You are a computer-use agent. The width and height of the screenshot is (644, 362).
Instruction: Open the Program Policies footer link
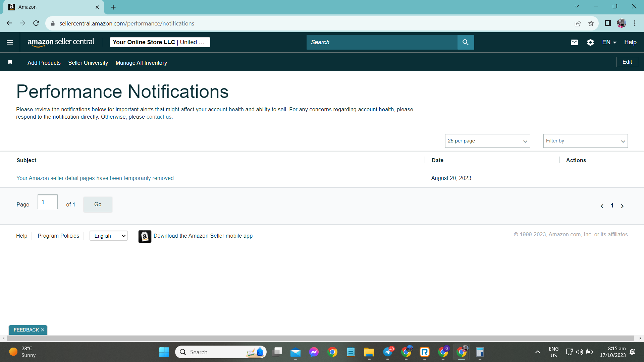[x=58, y=236]
